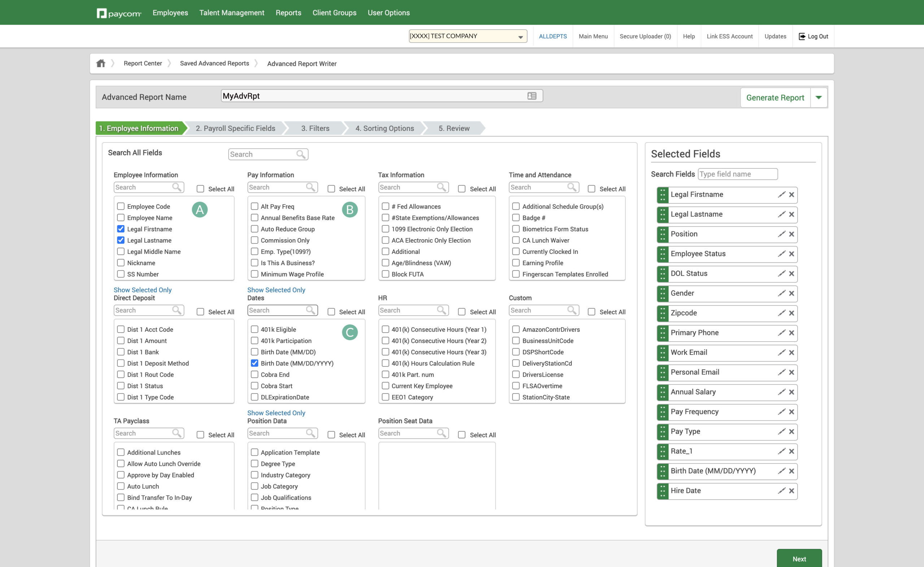Open the Main Menu link

(x=593, y=36)
